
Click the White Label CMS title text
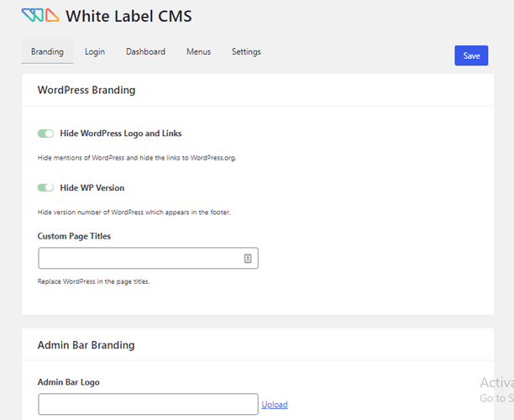coord(128,15)
